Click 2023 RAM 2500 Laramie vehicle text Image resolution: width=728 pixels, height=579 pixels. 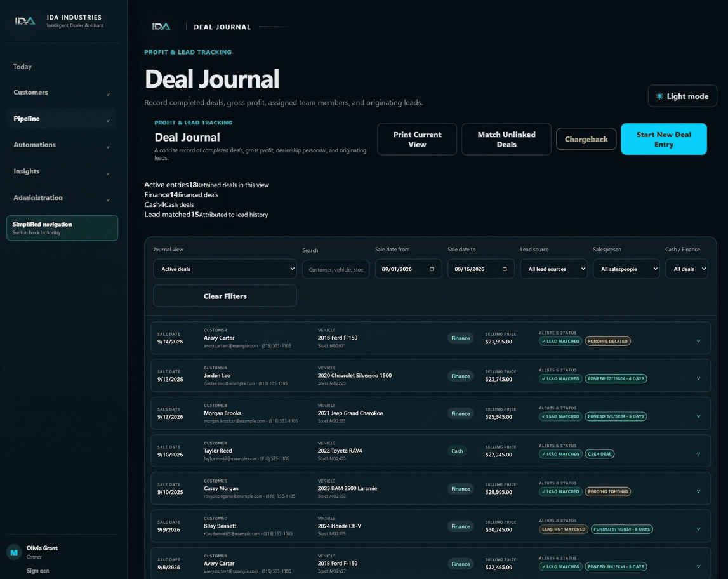(x=347, y=488)
